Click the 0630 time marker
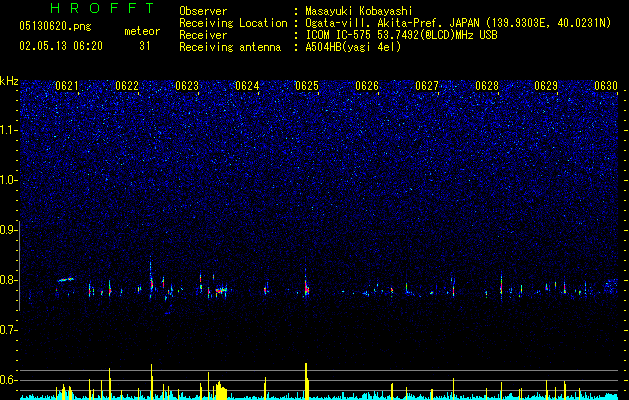The image size is (629, 400). 606,86
